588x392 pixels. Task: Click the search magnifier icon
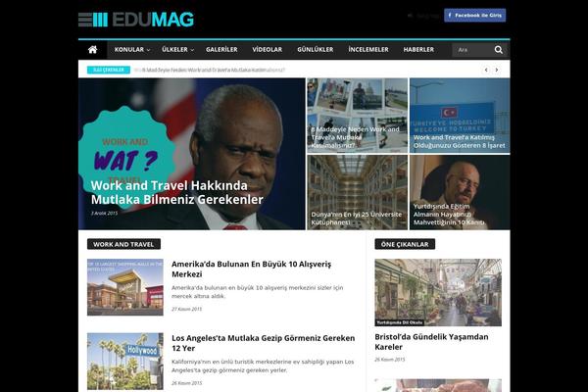pos(499,50)
